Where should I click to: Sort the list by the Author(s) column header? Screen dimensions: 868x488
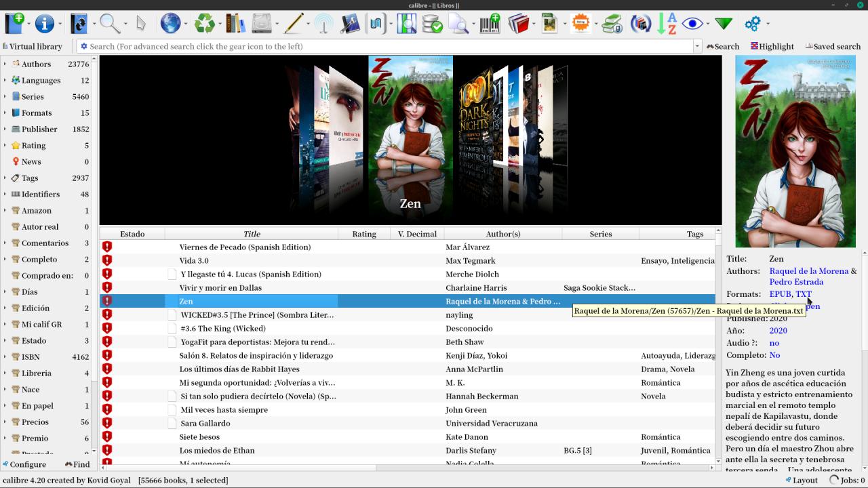(502, 234)
